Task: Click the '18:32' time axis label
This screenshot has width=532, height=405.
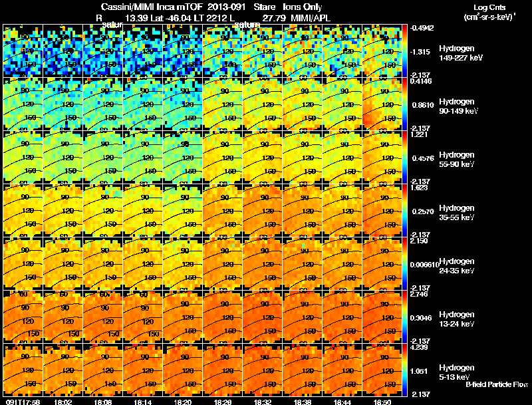Action: click(x=261, y=402)
